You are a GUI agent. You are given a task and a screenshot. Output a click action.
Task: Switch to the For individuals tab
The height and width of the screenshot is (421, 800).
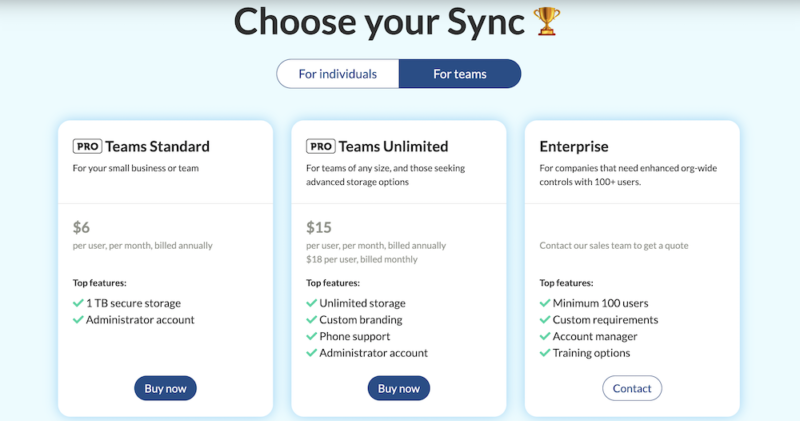(338, 73)
